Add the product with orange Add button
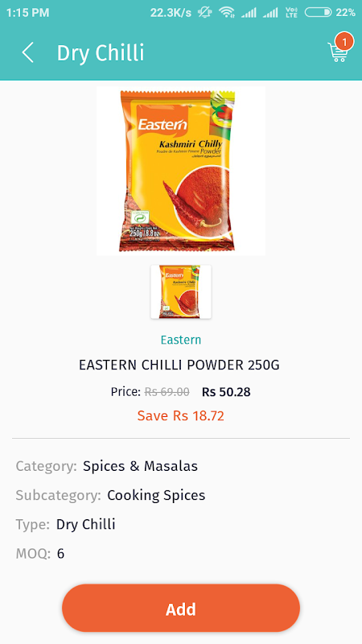The height and width of the screenshot is (644, 362). pos(181,609)
